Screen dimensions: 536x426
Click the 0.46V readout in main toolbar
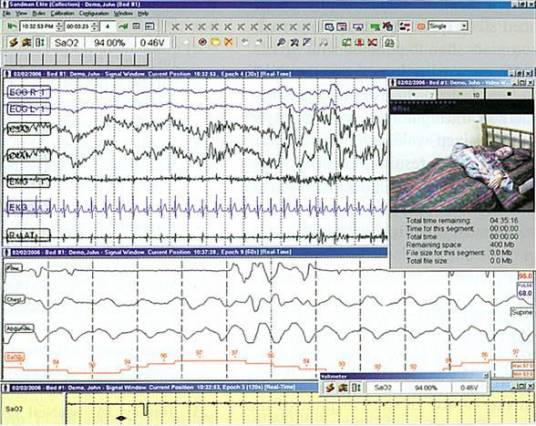point(152,43)
